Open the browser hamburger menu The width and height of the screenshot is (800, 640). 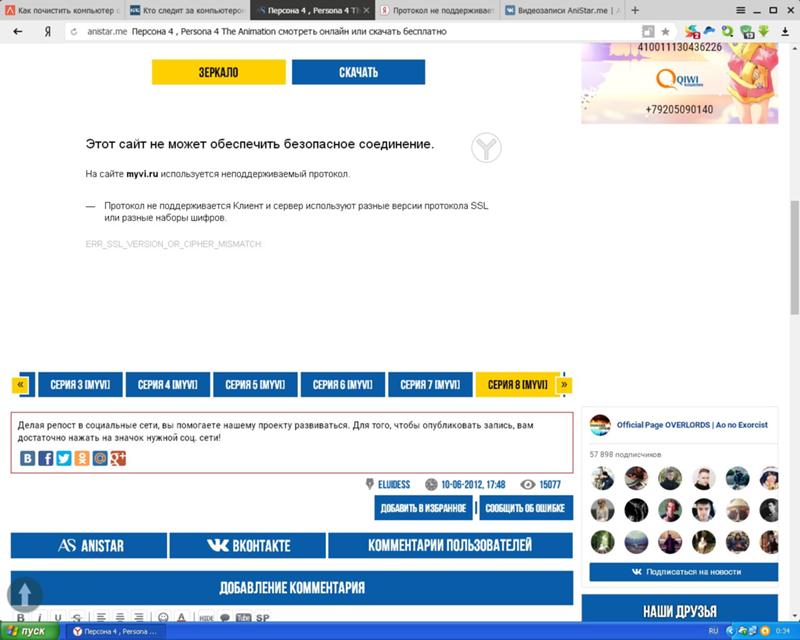(741, 10)
